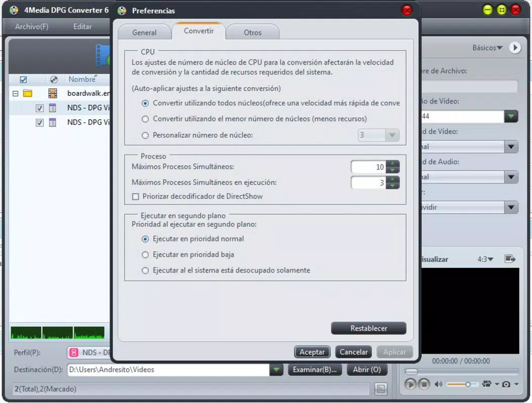Select run only when system idle
Image resolution: width=532 pixels, height=403 pixels.
tap(145, 271)
